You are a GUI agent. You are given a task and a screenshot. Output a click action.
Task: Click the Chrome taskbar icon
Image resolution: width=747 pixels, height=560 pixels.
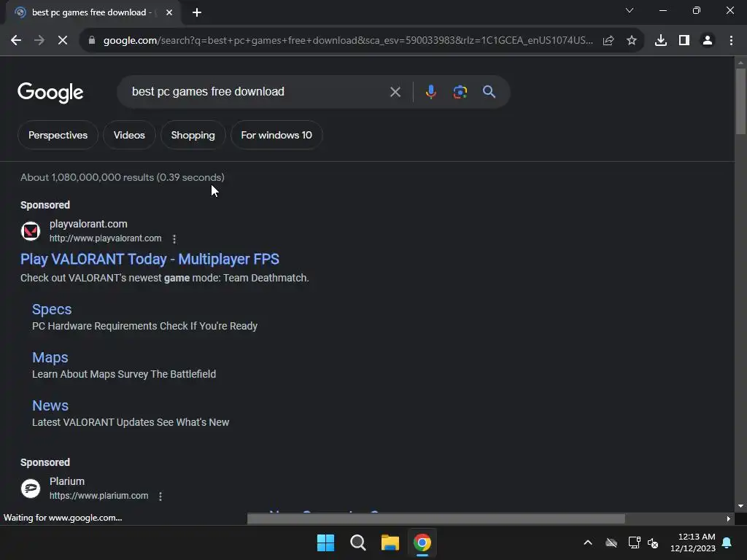422,542
